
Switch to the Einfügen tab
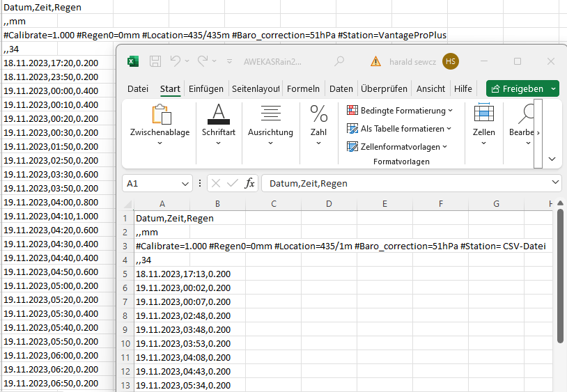pyautogui.click(x=205, y=88)
